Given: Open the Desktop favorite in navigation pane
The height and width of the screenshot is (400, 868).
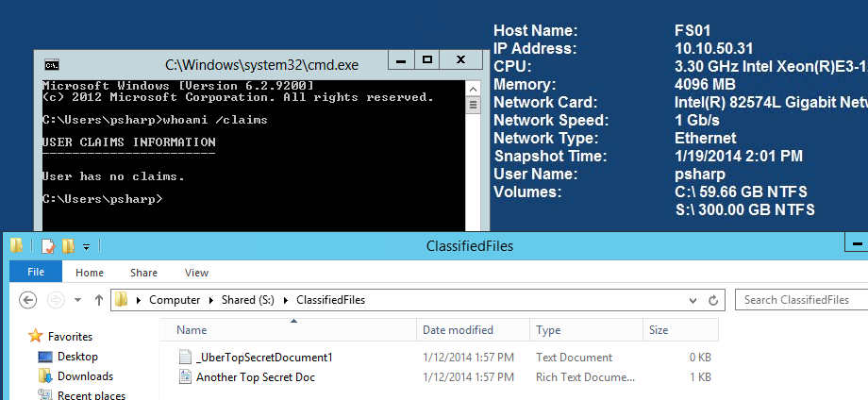Looking at the screenshot, I should coord(76,357).
